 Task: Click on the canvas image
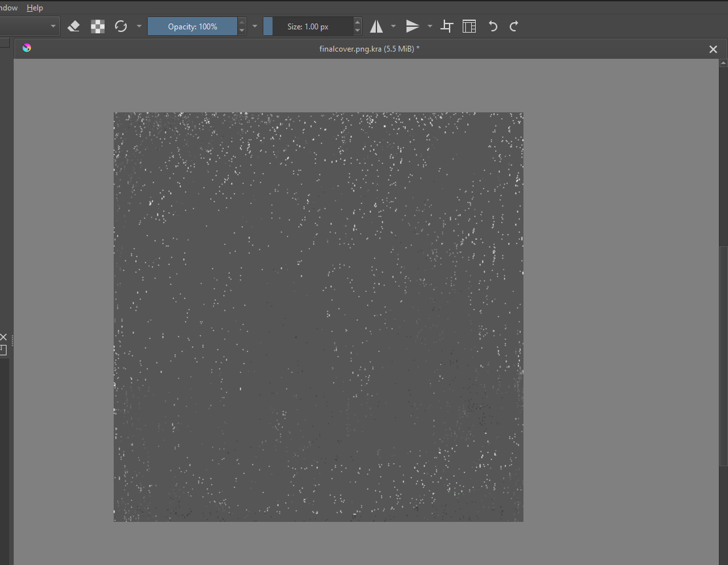coord(318,317)
